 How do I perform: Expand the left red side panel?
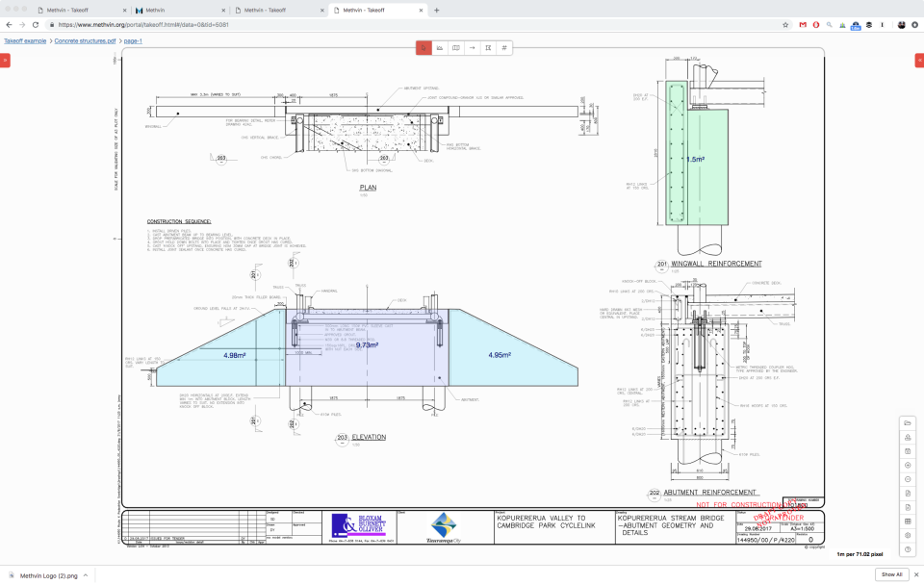[x=5, y=60]
